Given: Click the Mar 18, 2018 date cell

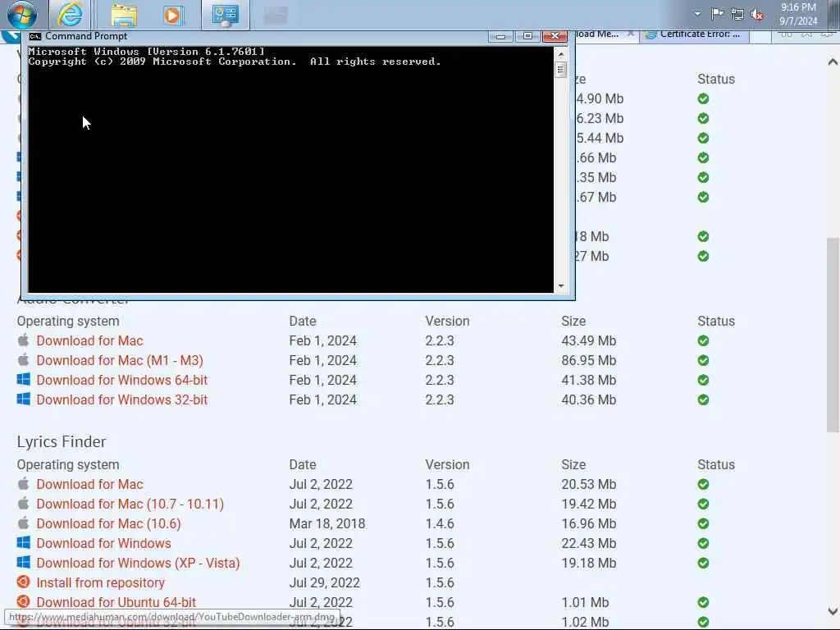Looking at the screenshot, I should pyautogui.click(x=326, y=524).
